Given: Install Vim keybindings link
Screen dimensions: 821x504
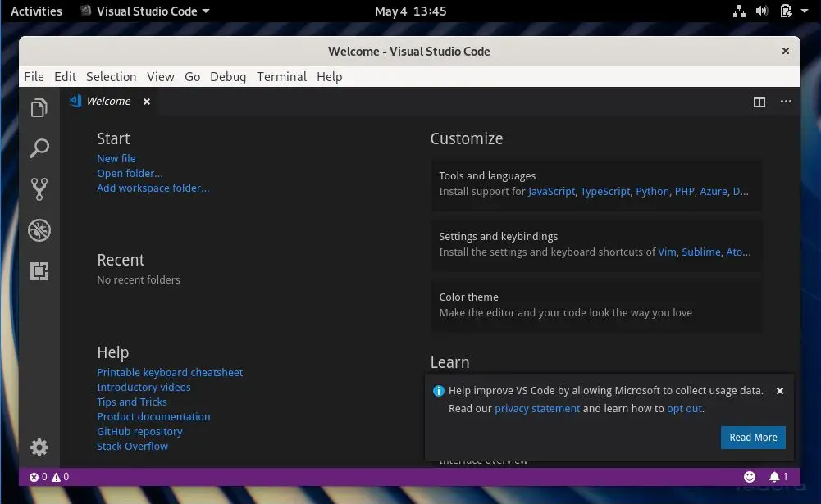Looking at the screenshot, I should coord(667,252).
